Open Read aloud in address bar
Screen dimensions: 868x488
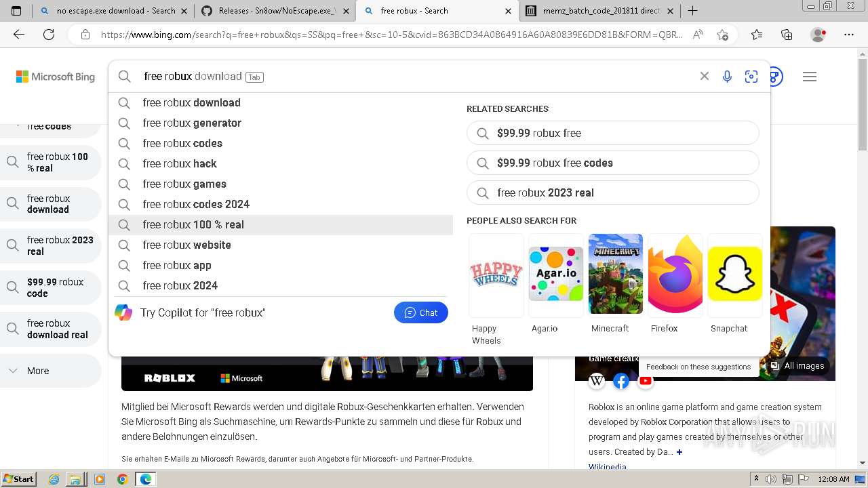click(x=698, y=35)
